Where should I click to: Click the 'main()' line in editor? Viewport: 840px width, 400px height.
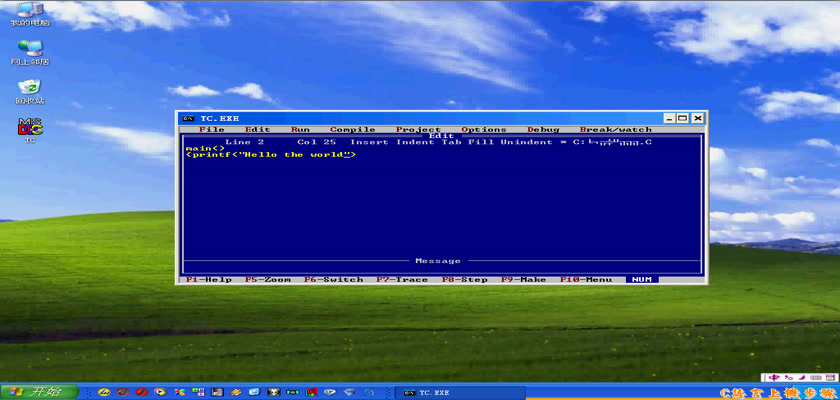point(205,148)
